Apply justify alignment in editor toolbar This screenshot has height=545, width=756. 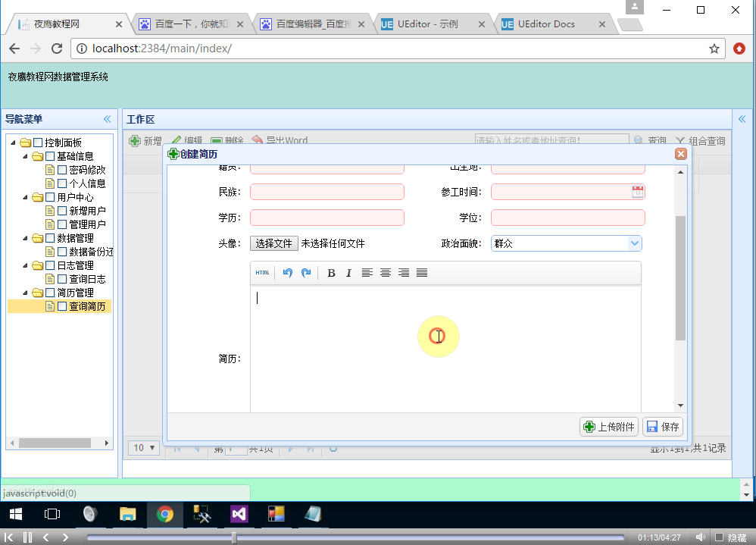click(422, 273)
